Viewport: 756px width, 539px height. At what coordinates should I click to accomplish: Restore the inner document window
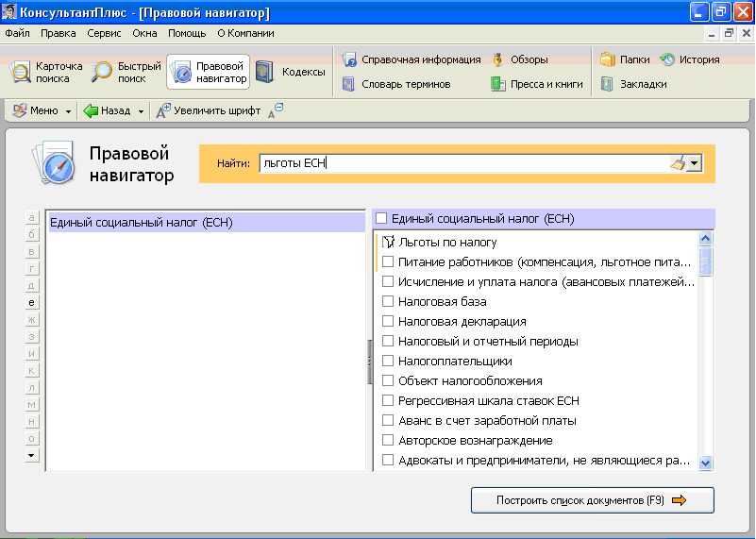729,33
